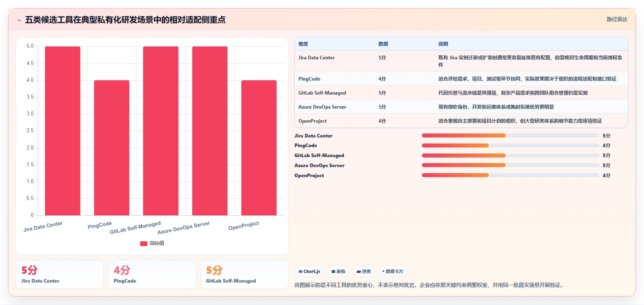Toggle the 指标值 legend swatch
This screenshot has width=644, height=305.
click(x=144, y=243)
